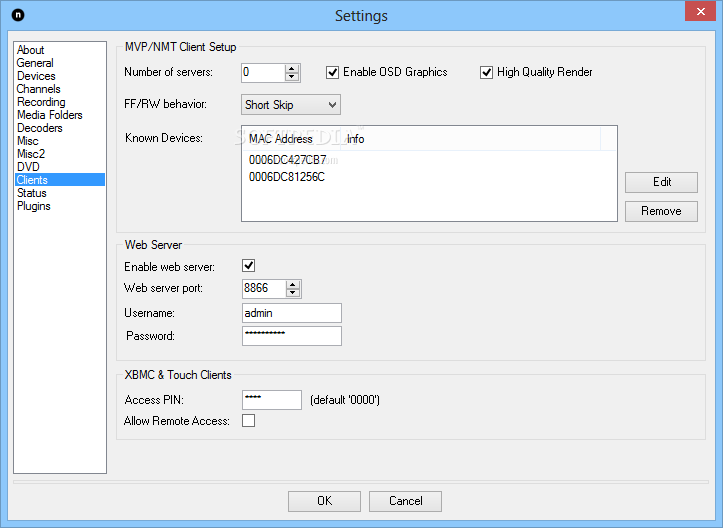Go to the Channels settings page
The width and height of the screenshot is (723, 528).
click(39, 89)
